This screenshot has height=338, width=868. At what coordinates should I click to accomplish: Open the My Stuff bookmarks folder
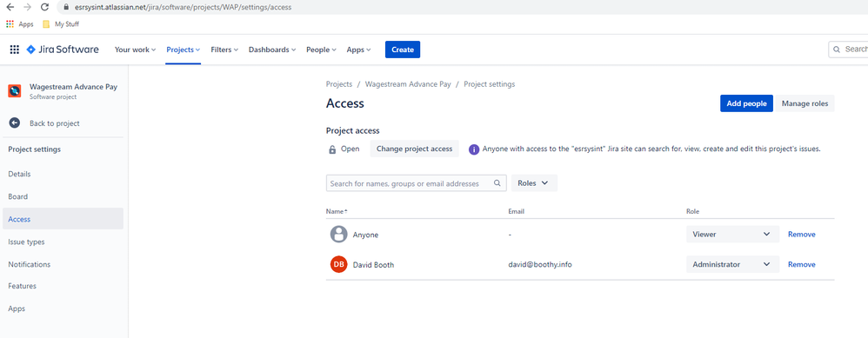pos(61,24)
